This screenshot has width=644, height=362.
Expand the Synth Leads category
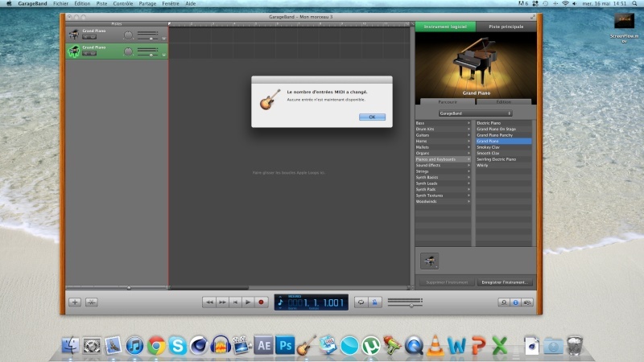click(443, 183)
